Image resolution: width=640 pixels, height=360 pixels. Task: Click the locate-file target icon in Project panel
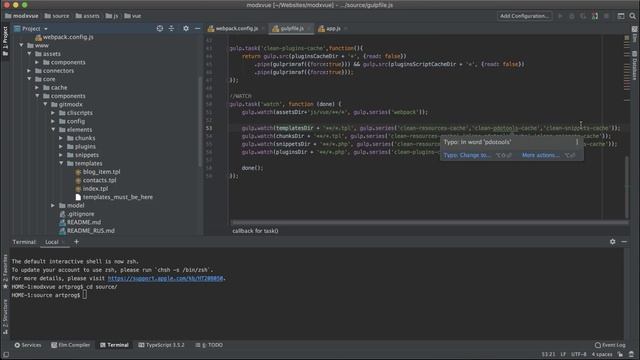click(x=160, y=29)
